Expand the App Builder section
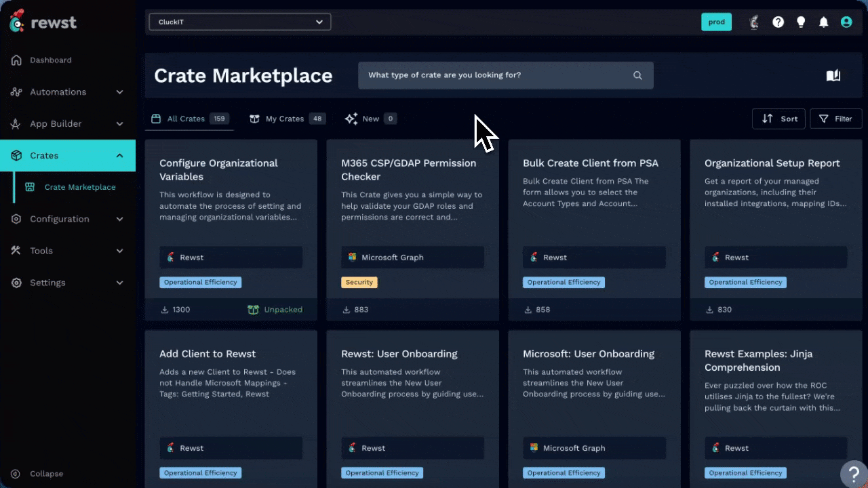The width and height of the screenshot is (868, 488). (x=68, y=124)
